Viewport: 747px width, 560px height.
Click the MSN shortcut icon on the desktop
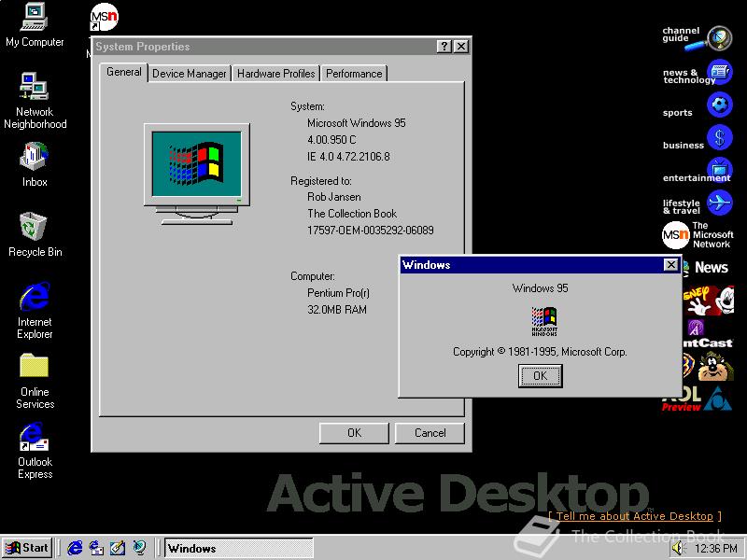pos(104,17)
